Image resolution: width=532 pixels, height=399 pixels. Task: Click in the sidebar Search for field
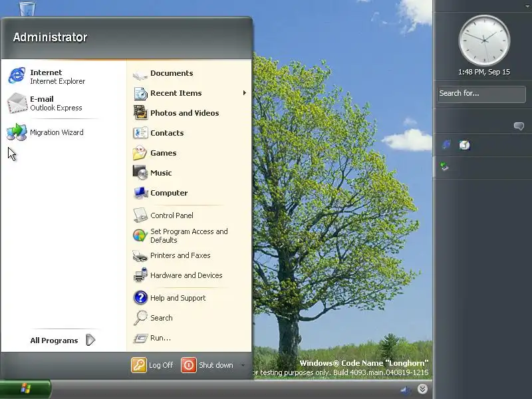pos(481,94)
